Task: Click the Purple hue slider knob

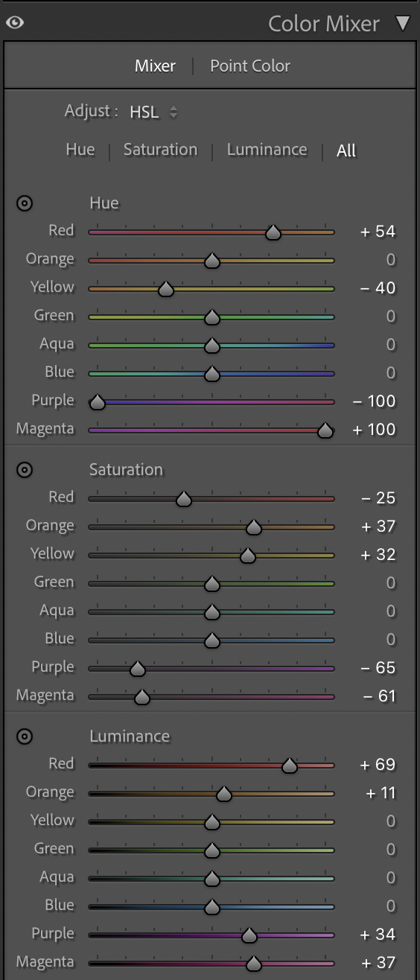Action: (x=97, y=402)
